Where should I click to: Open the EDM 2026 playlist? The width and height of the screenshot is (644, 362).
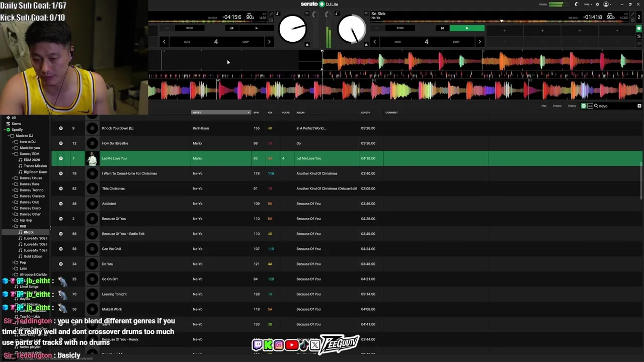point(32,160)
